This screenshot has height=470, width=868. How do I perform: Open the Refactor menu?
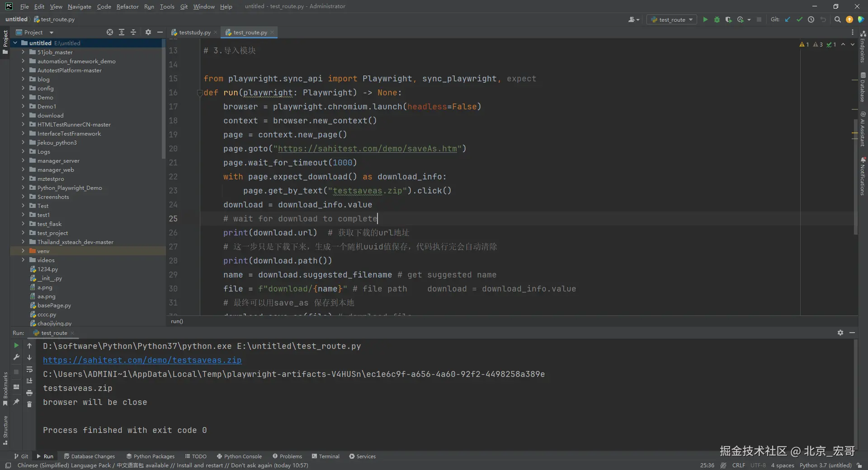[127, 6]
